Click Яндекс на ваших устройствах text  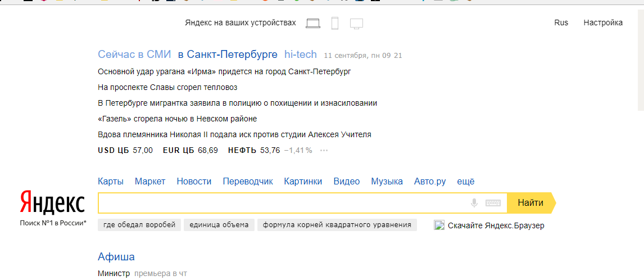pyautogui.click(x=241, y=22)
